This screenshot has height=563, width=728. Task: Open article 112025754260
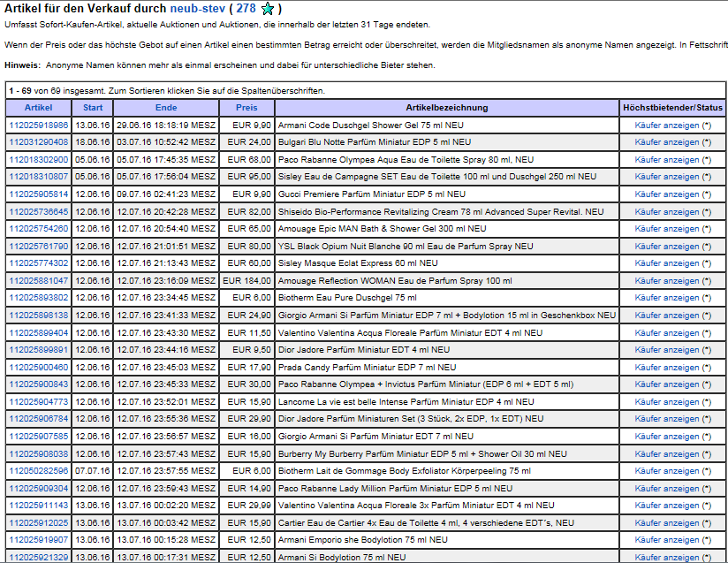pos(39,229)
